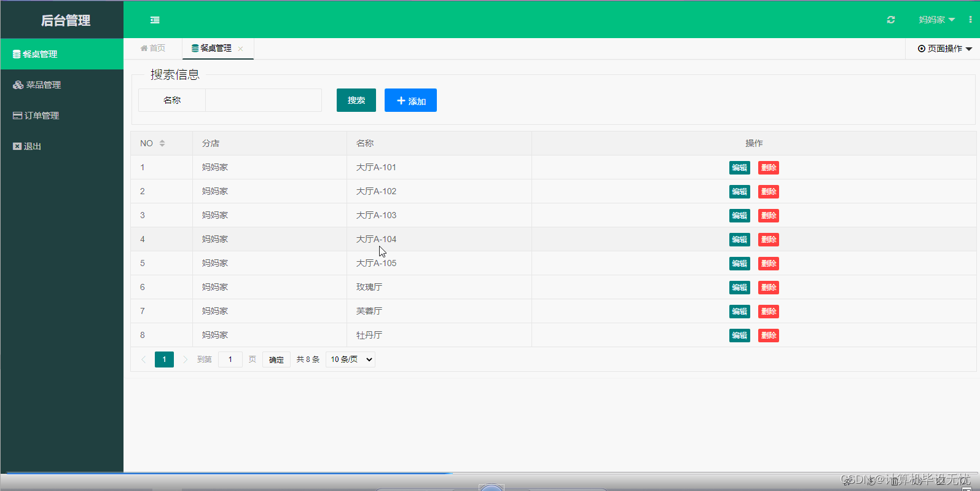This screenshot has width=980, height=491.
Task: Edit the 牡丹厅 row
Action: (x=740, y=336)
